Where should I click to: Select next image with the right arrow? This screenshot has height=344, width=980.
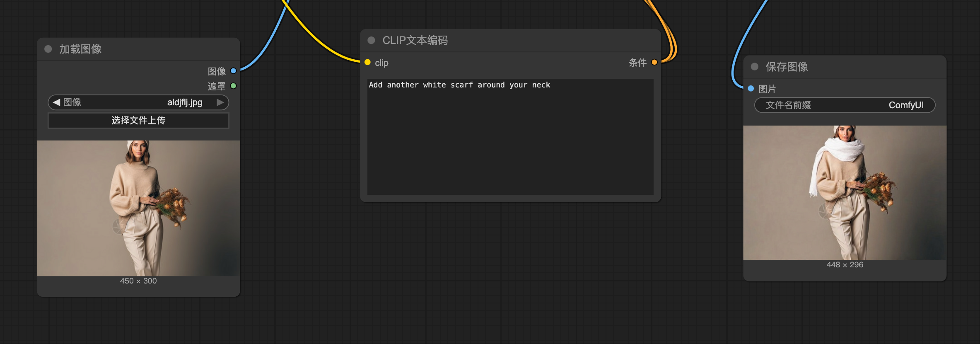pyautogui.click(x=220, y=102)
